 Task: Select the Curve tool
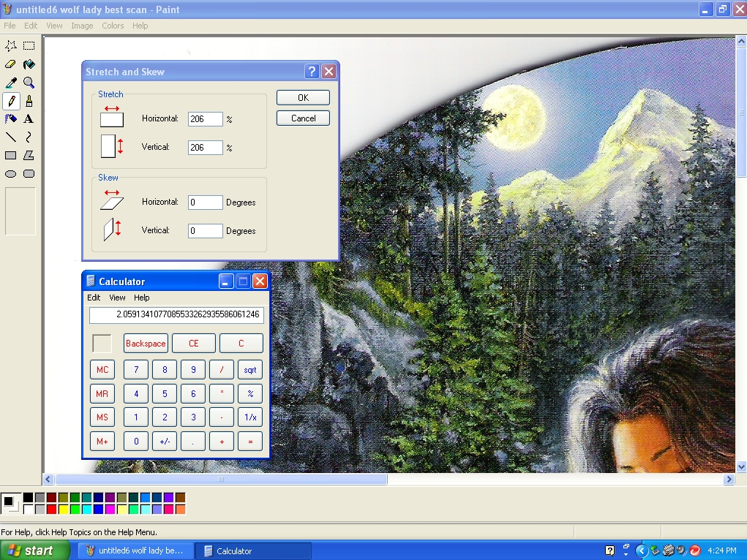coord(29,137)
